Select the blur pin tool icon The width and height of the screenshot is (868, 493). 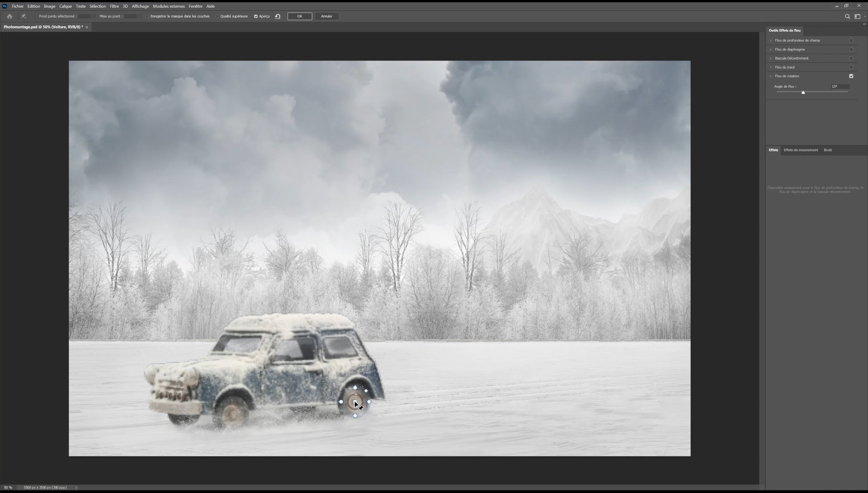[24, 16]
